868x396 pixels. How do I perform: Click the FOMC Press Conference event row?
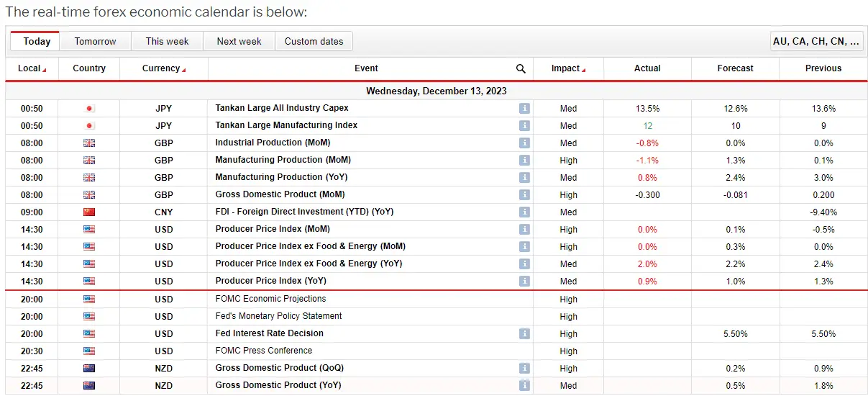pos(263,351)
